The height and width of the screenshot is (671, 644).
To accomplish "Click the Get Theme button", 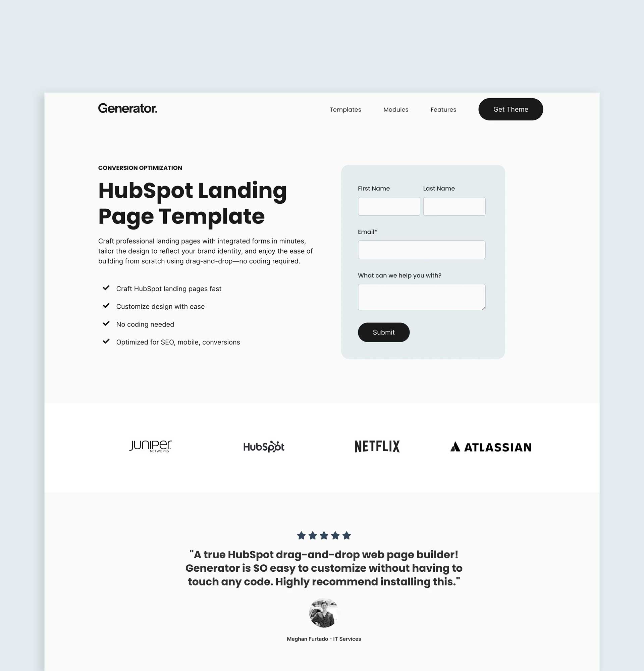I will tap(511, 109).
